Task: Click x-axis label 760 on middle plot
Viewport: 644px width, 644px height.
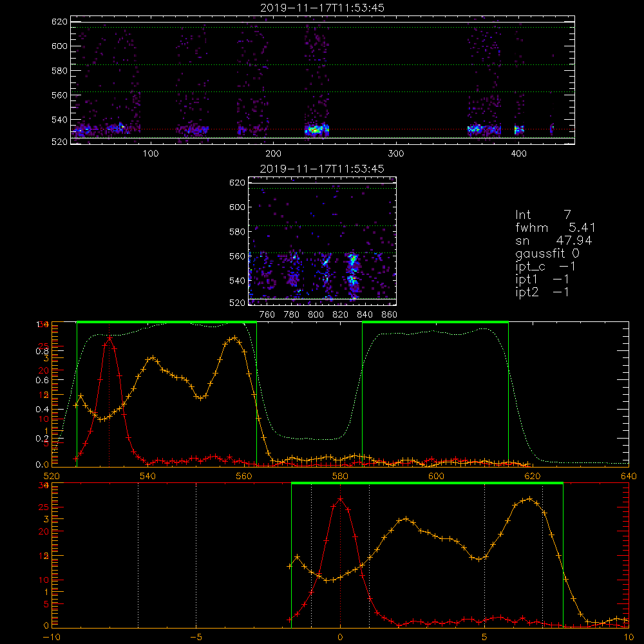Action: 267,315
